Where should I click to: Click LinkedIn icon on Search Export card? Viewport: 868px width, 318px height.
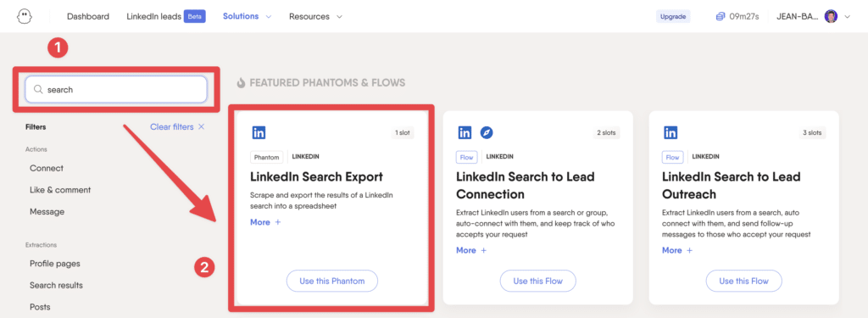tap(259, 133)
